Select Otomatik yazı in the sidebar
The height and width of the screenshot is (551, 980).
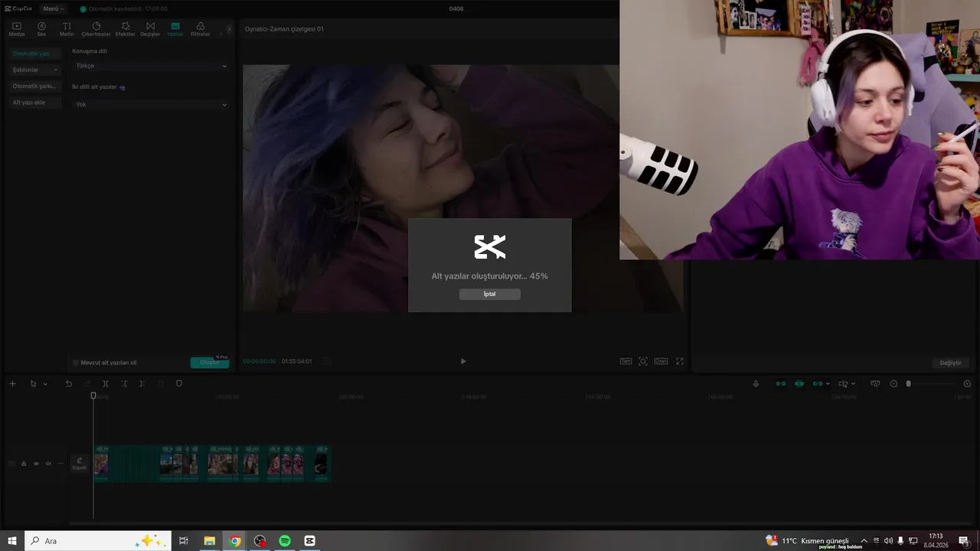(x=35, y=54)
